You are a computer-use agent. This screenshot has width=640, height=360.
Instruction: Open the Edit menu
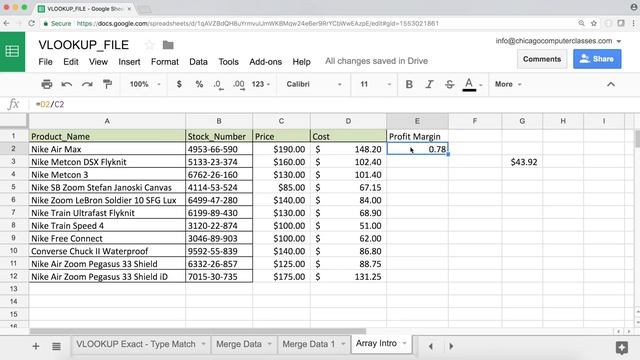click(71, 62)
